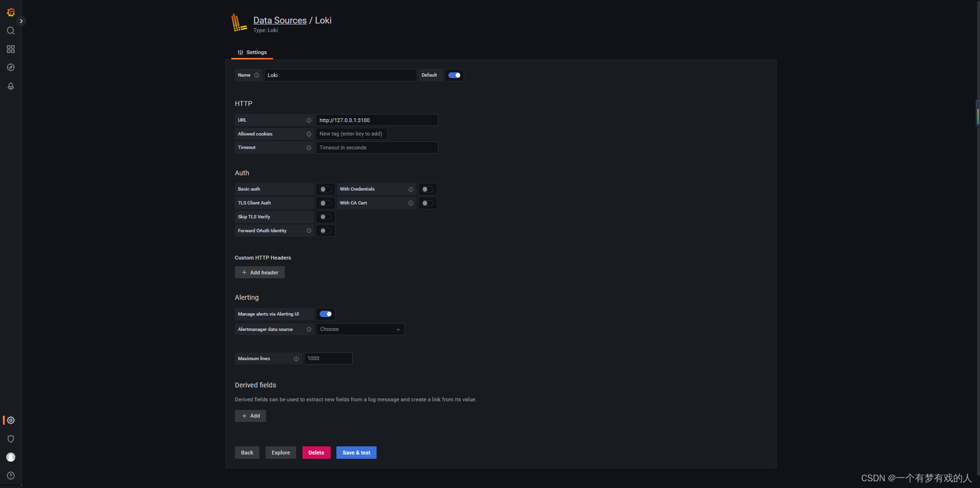Open the user profile avatar
The width and height of the screenshot is (980, 488).
[11, 457]
